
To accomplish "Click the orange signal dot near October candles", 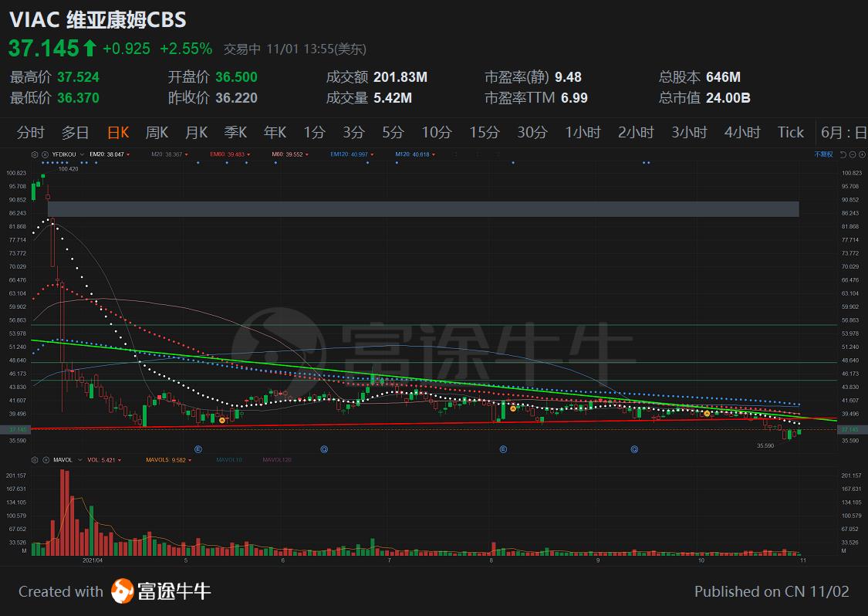I will pyautogui.click(x=707, y=413).
